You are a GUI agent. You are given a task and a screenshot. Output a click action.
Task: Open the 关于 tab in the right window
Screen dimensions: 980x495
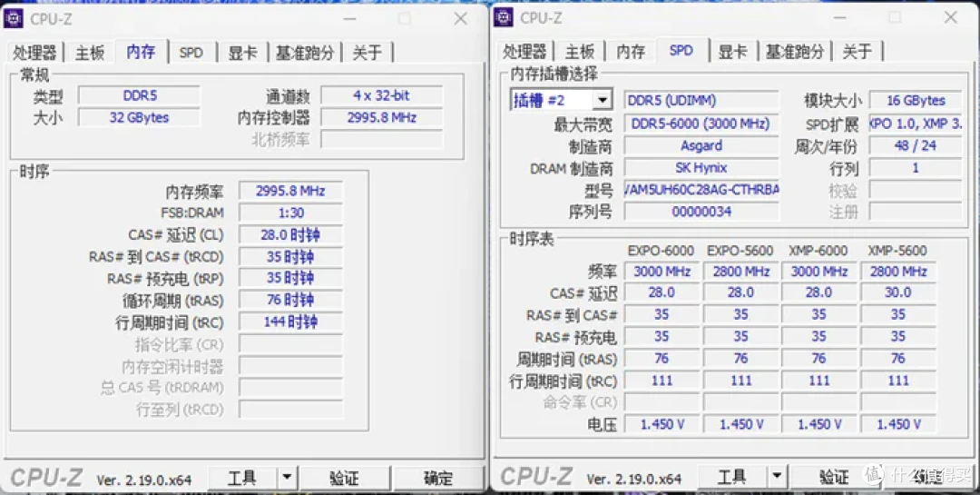[857, 51]
